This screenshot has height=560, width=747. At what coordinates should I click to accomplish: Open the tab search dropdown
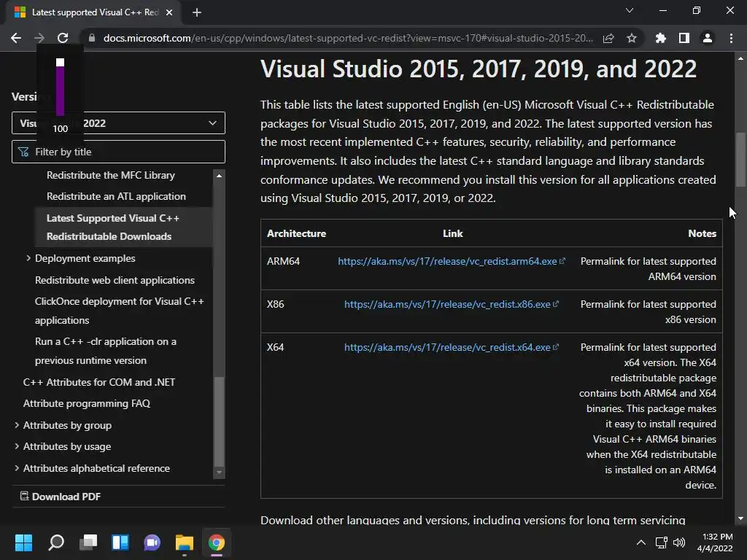(630, 10)
